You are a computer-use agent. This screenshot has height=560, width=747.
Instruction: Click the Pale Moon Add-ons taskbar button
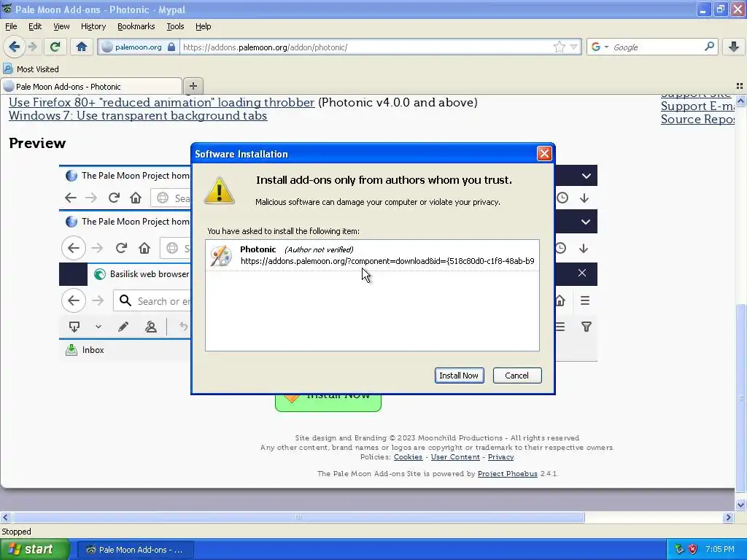click(x=135, y=550)
